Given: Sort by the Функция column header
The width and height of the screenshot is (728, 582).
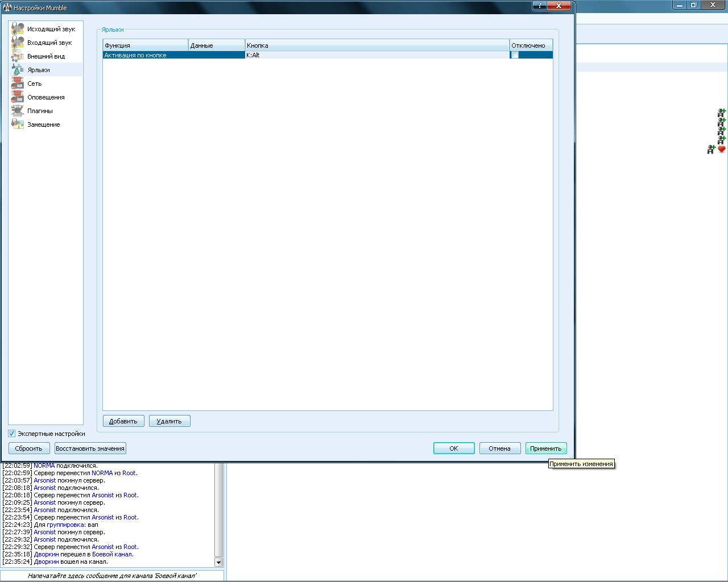Looking at the screenshot, I should 145,45.
